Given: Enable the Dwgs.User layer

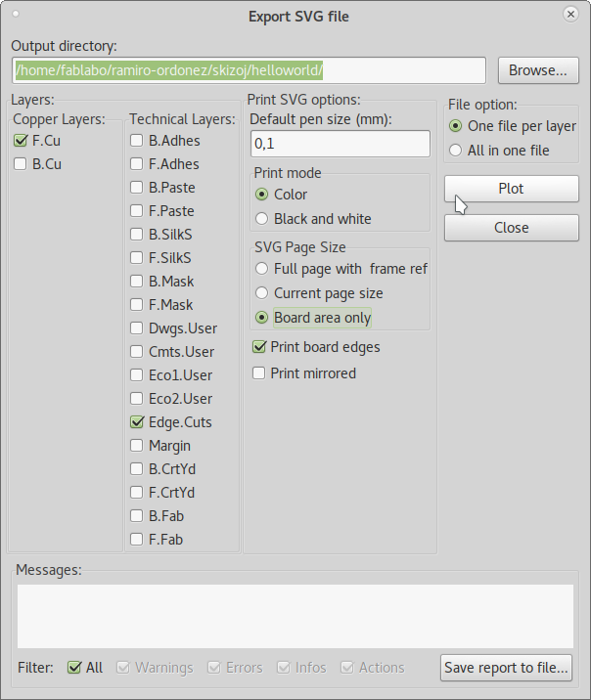Looking at the screenshot, I should (x=136, y=328).
